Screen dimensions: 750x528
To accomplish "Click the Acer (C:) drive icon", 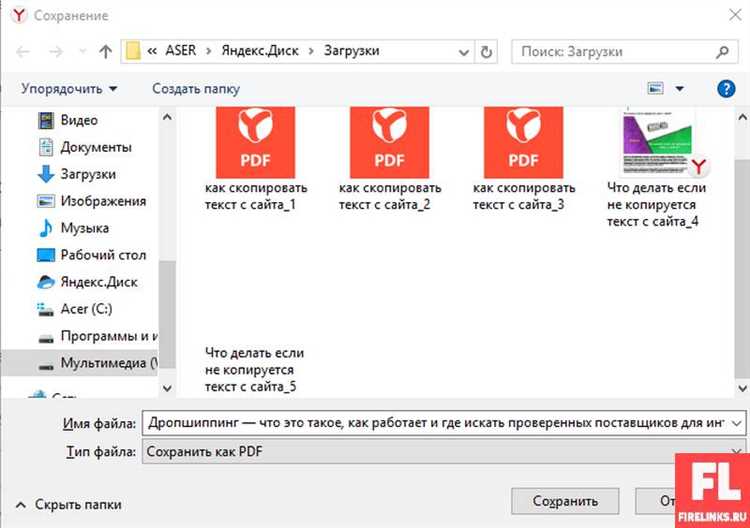I will click(46, 309).
